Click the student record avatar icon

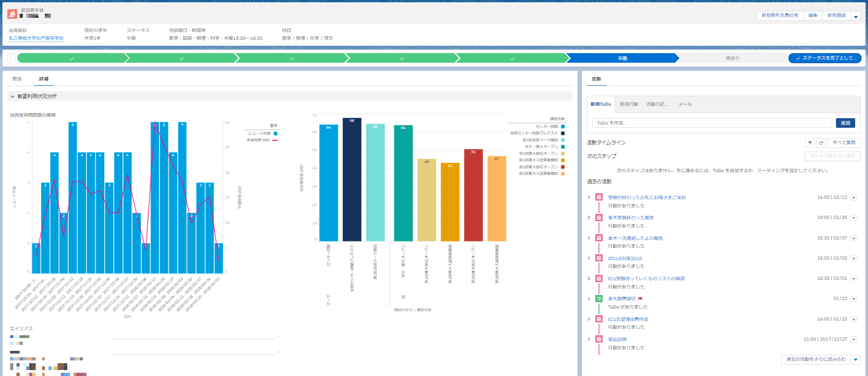[12, 14]
